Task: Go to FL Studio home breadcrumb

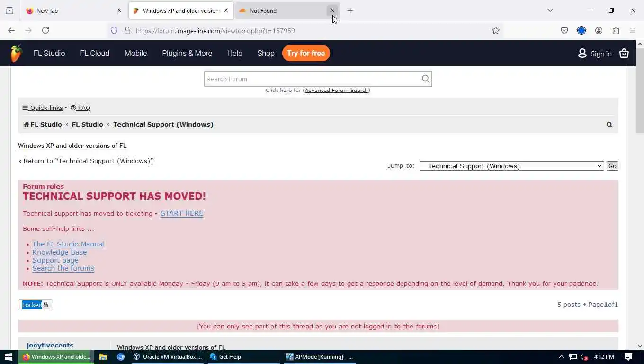Action: pos(43,124)
